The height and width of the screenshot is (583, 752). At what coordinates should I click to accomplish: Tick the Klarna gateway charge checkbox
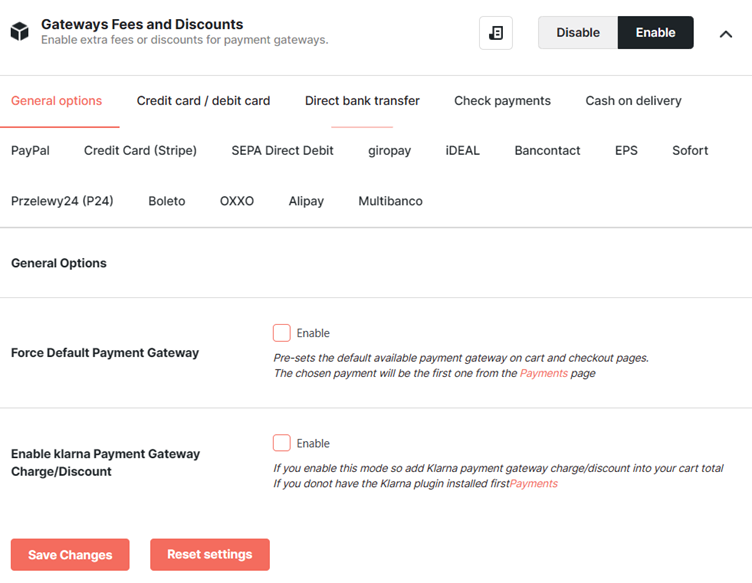[x=282, y=443]
